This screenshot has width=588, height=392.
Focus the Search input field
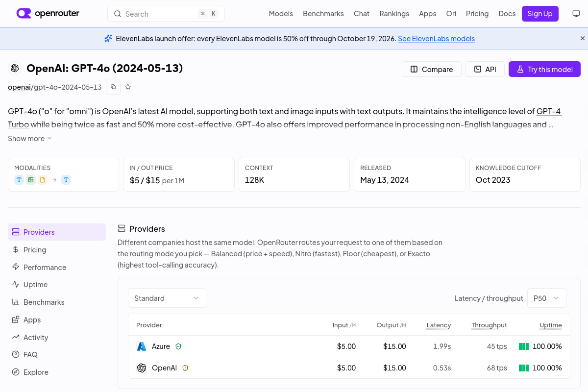[x=166, y=14]
